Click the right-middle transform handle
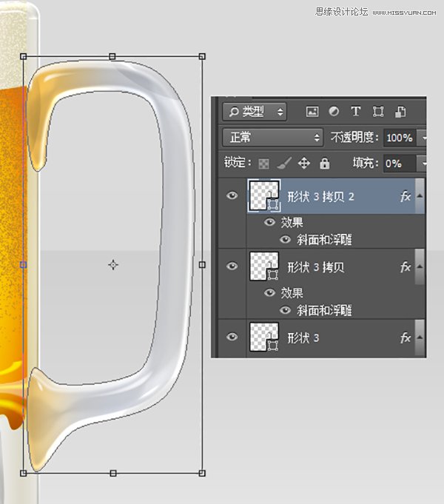 202,264
